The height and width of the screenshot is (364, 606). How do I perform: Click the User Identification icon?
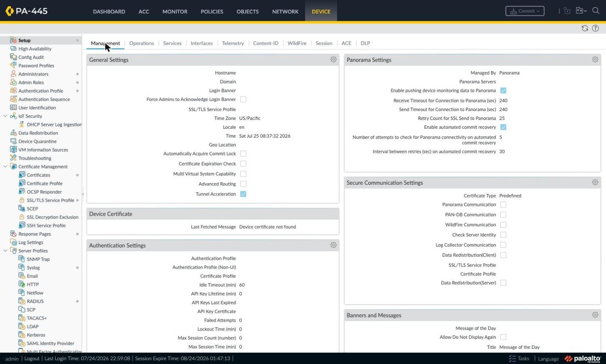pos(13,108)
